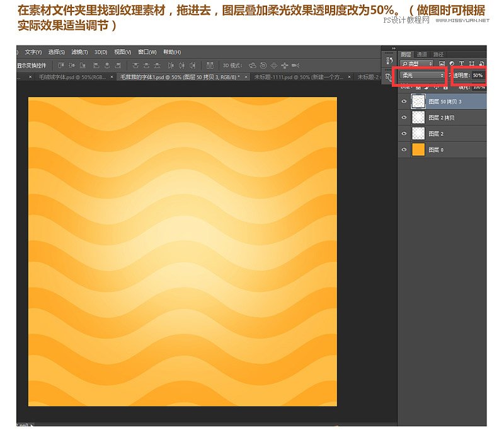The width and height of the screenshot is (504, 430).
Task: Open the collapsed panel icon below History
Action: coord(389,77)
